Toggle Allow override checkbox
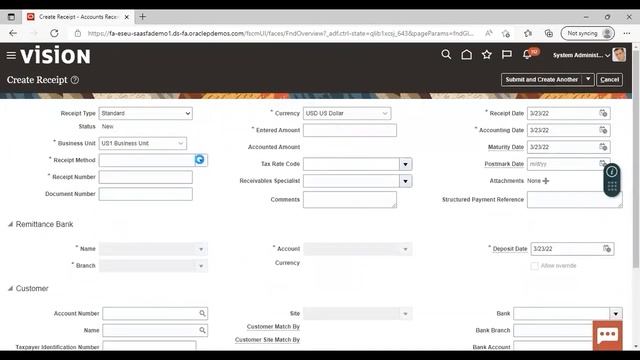This screenshot has height=360, width=640. 534,266
